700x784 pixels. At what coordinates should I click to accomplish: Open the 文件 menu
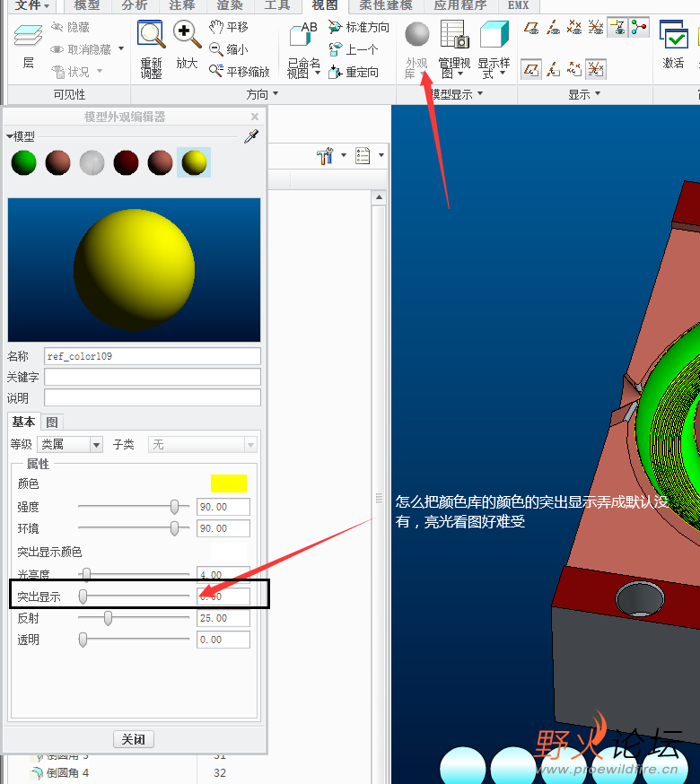(x=32, y=6)
